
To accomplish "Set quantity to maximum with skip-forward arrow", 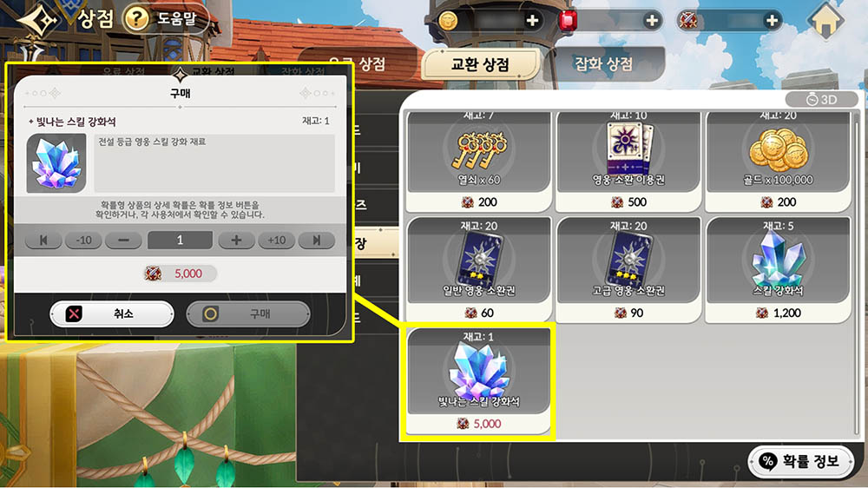I will pos(317,241).
